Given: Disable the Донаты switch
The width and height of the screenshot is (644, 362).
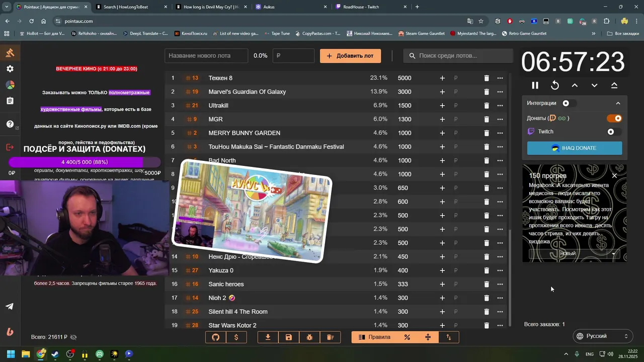Looking at the screenshot, I should (x=614, y=118).
